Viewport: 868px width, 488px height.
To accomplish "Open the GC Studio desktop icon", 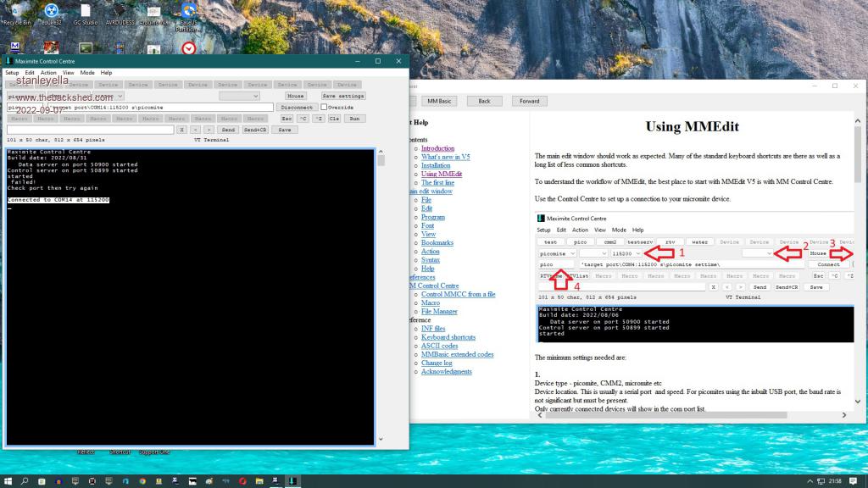I will (x=85, y=12).
